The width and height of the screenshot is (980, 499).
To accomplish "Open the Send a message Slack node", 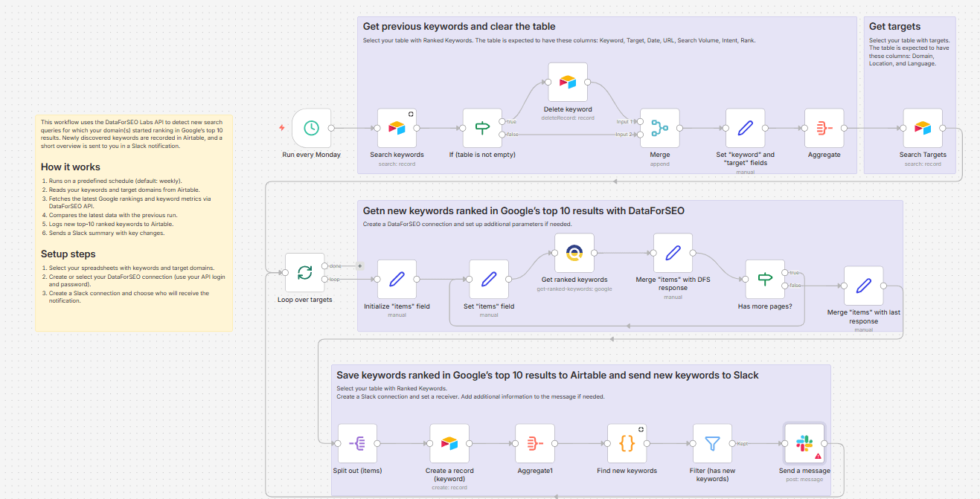I will tap(804, 444).
